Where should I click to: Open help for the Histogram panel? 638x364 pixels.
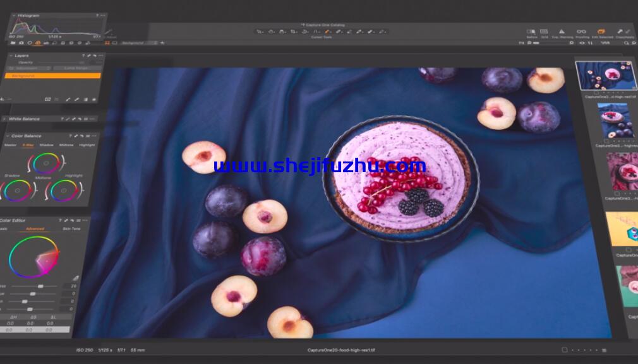click(x=97, y=15)
